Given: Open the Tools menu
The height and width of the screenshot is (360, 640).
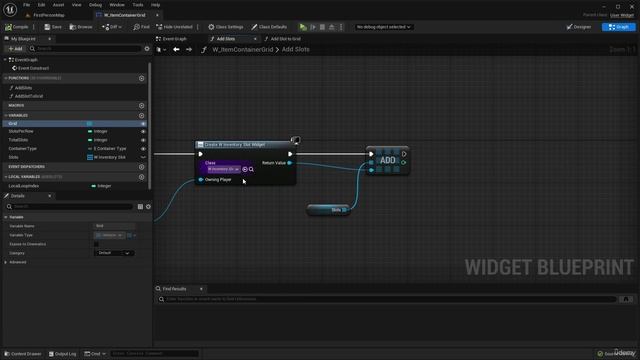Looking at the screenshot, I should [138, 5].
